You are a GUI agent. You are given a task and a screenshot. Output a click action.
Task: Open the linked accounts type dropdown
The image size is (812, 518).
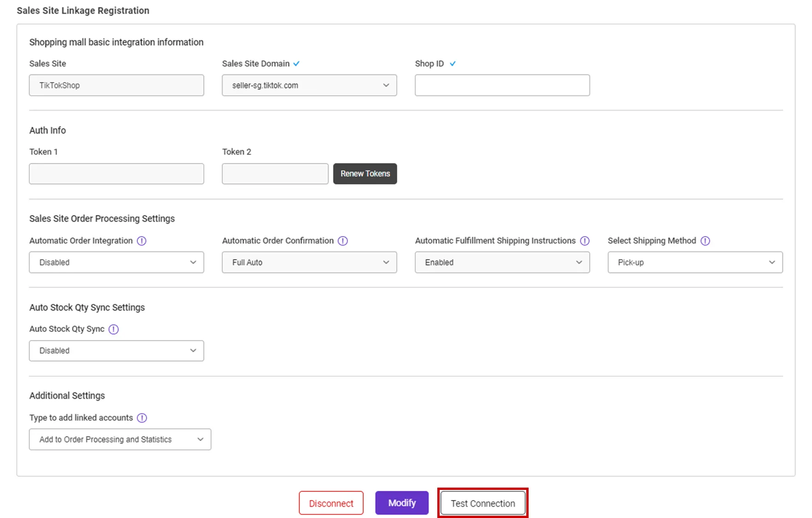pyautogui.click(x=120, y=439)
